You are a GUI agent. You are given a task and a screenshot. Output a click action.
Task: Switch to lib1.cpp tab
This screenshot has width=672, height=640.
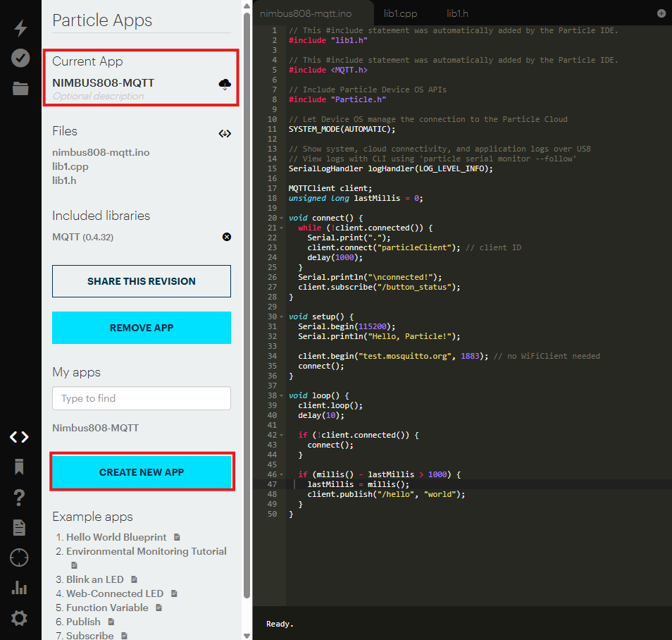point(400,13)
